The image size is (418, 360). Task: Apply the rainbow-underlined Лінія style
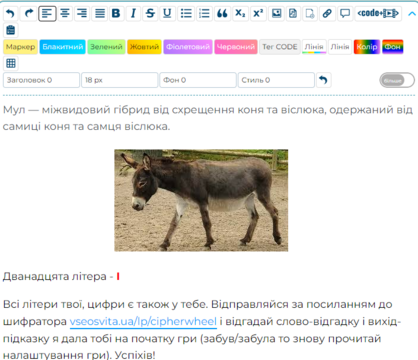(314, 47)
